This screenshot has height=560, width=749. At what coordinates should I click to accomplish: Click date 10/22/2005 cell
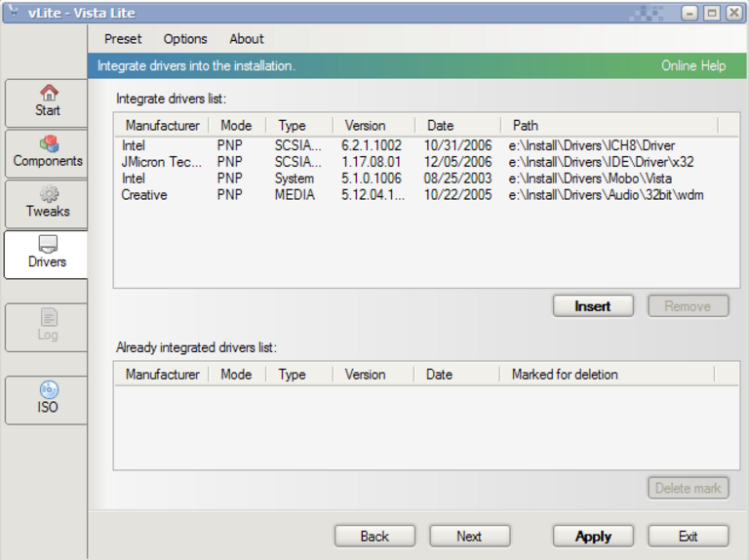click(457, 195)
